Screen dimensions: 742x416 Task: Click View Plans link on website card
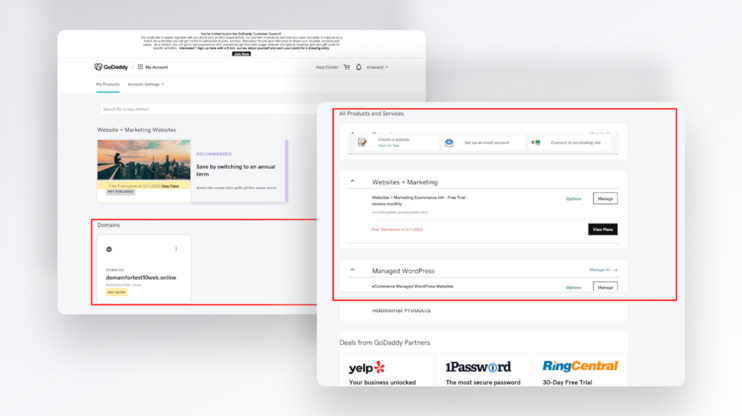pyautogui.click(x=170, y=186)
